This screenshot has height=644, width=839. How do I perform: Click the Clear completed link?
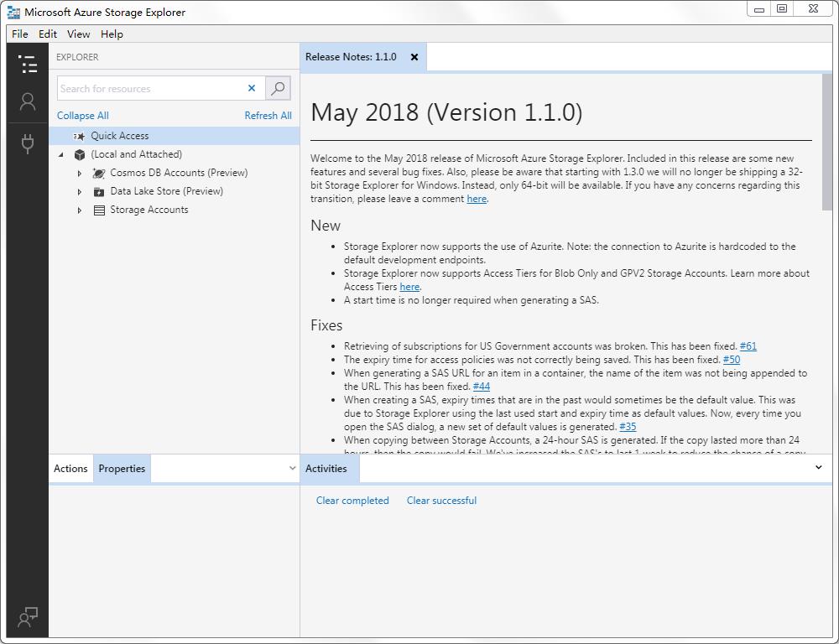click(x=352, y=501)
